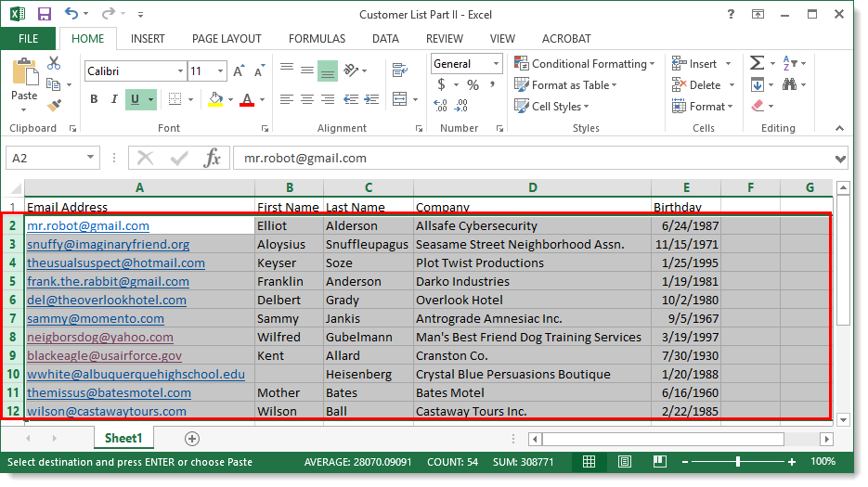Apply red font color
Screen dimensions: 868x487
pos(247,99)
